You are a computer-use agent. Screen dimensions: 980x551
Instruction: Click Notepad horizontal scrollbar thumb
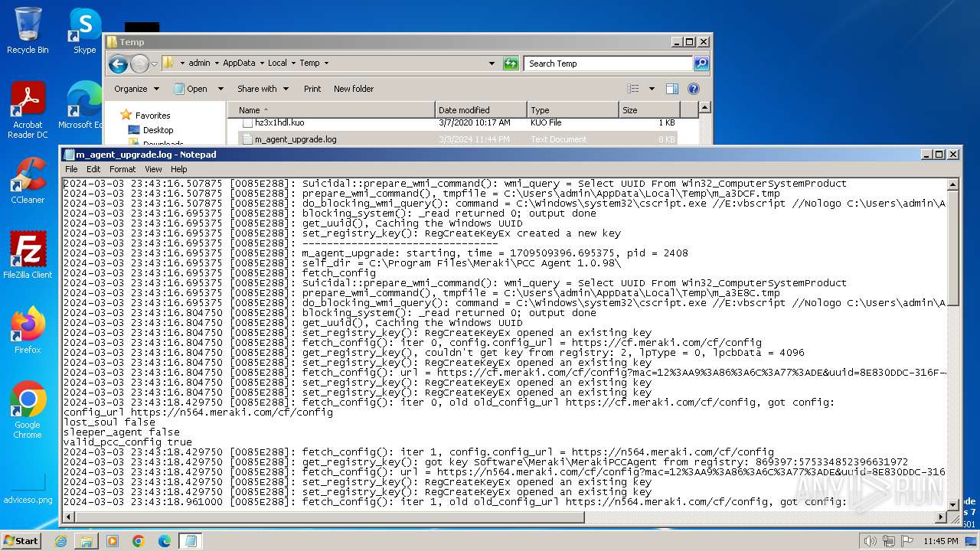(x=330, y=517)
